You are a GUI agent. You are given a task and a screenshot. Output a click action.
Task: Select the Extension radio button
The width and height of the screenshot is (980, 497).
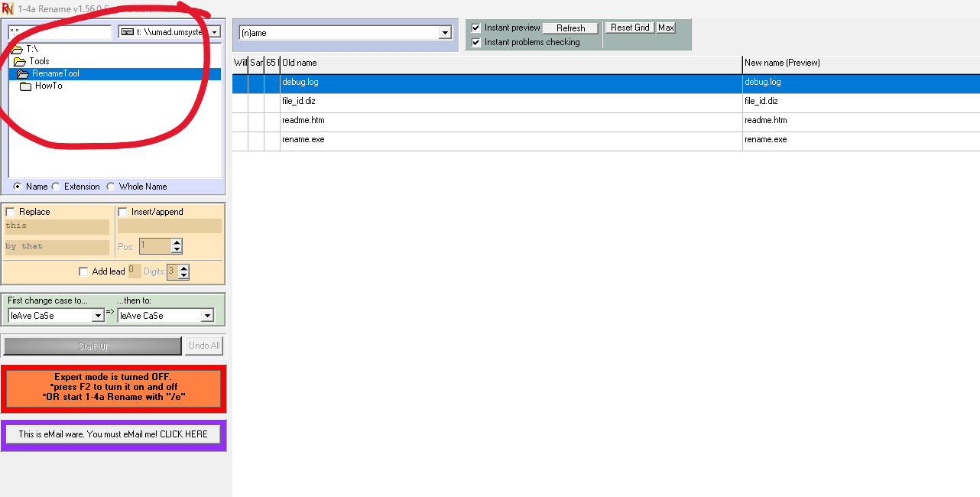(x=56, y=187)
